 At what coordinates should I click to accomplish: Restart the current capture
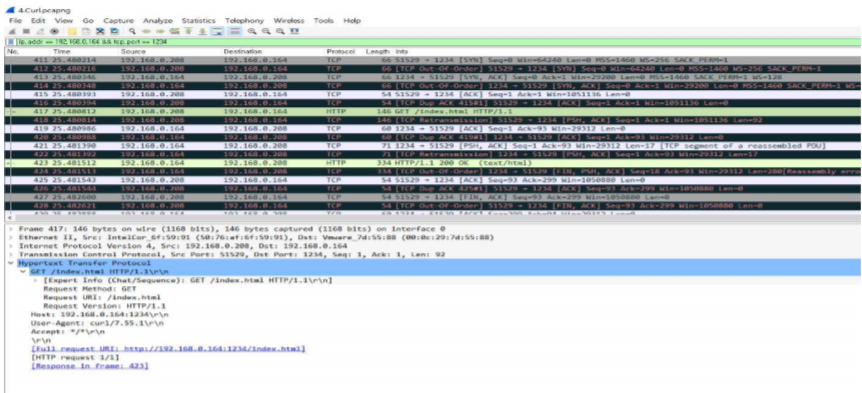(40, 31)
